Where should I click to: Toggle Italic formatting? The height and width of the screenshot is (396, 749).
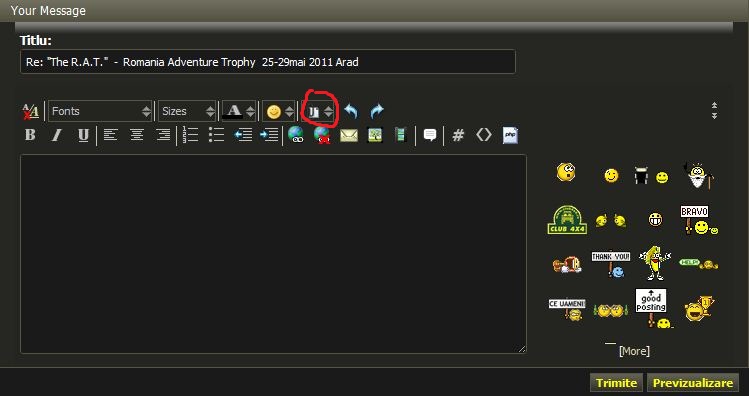[x=56, y=135]
